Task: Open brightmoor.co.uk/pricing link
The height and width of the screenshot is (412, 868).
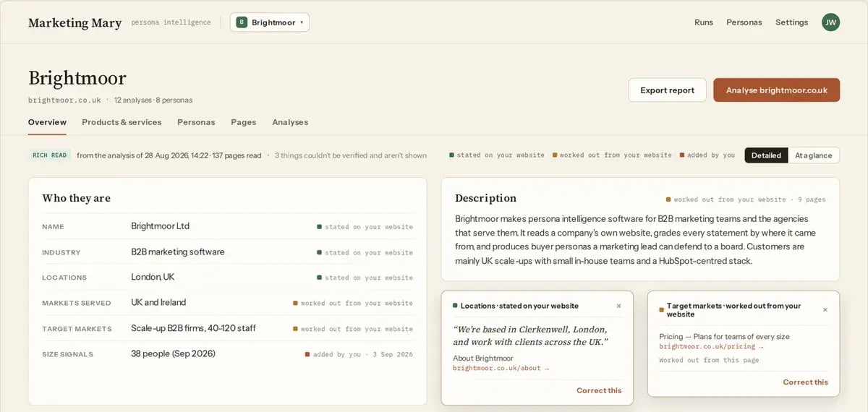Action: (711, 347)
